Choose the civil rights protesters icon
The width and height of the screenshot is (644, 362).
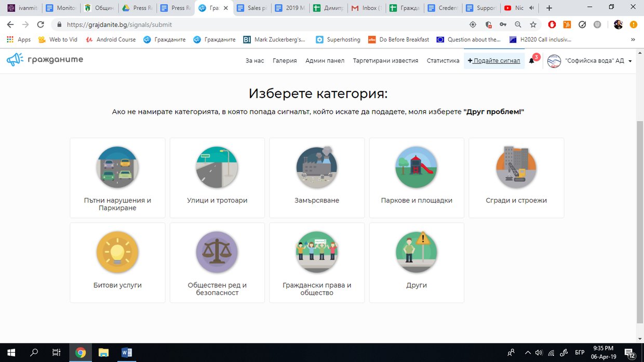point(317,252)
